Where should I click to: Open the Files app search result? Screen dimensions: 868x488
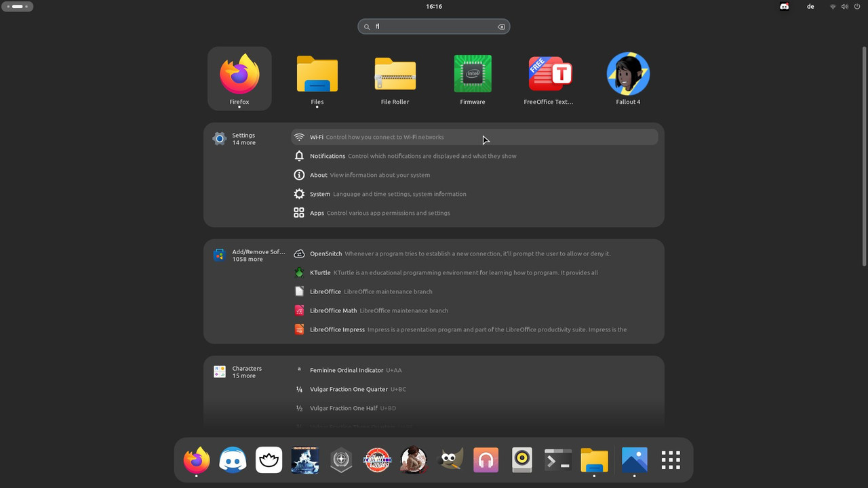tap(317, 79)
